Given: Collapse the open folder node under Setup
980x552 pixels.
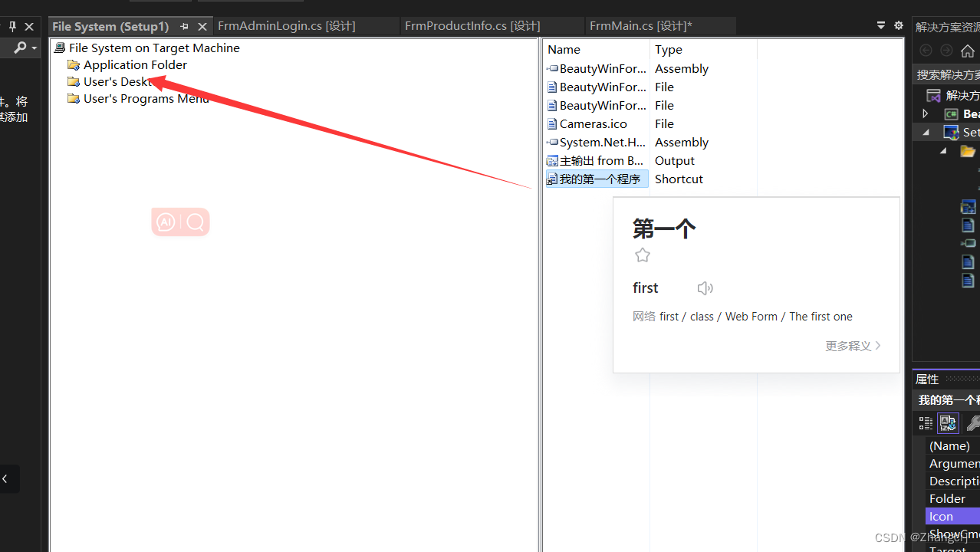Looking at the screenshot, I should coord(943,150).
